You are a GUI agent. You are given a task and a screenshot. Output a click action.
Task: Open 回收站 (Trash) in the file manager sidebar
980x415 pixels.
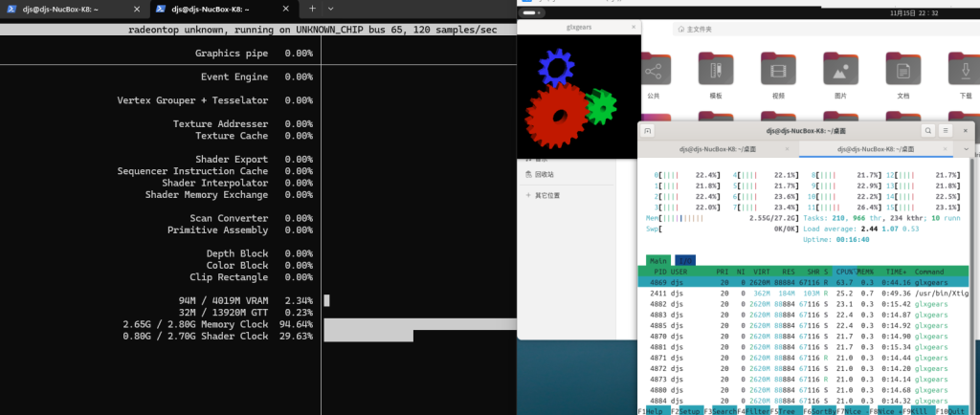544,174
